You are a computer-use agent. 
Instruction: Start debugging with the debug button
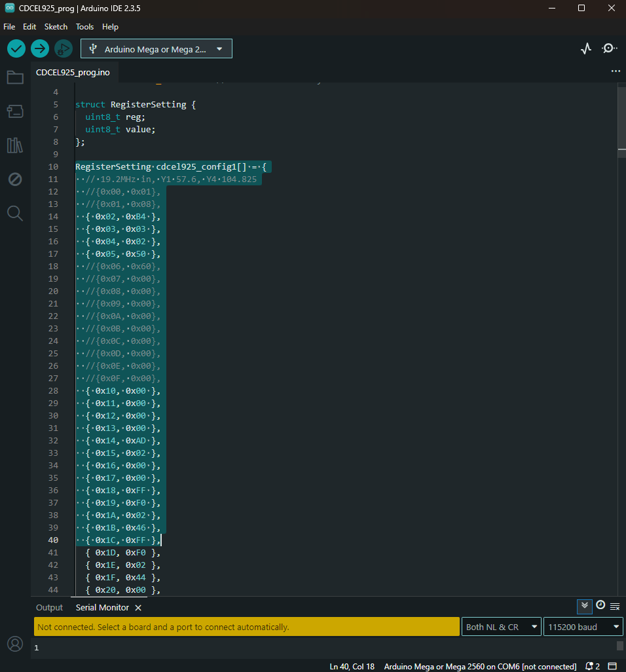click(x=64, y=48)
